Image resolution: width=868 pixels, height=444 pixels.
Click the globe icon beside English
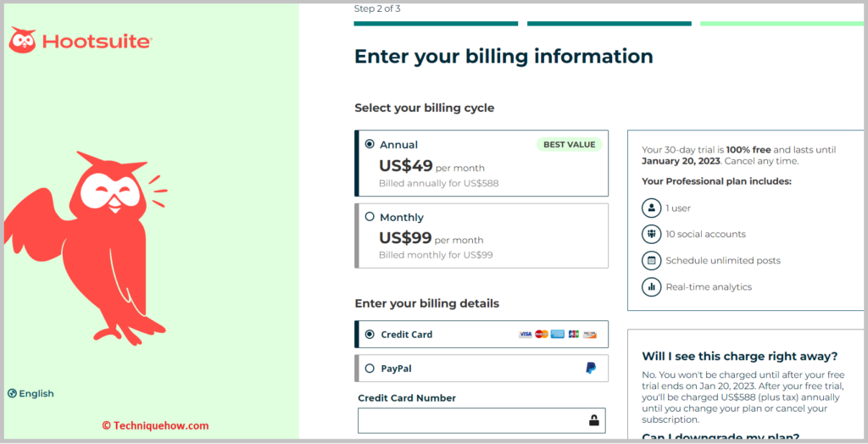click(12, 394)
